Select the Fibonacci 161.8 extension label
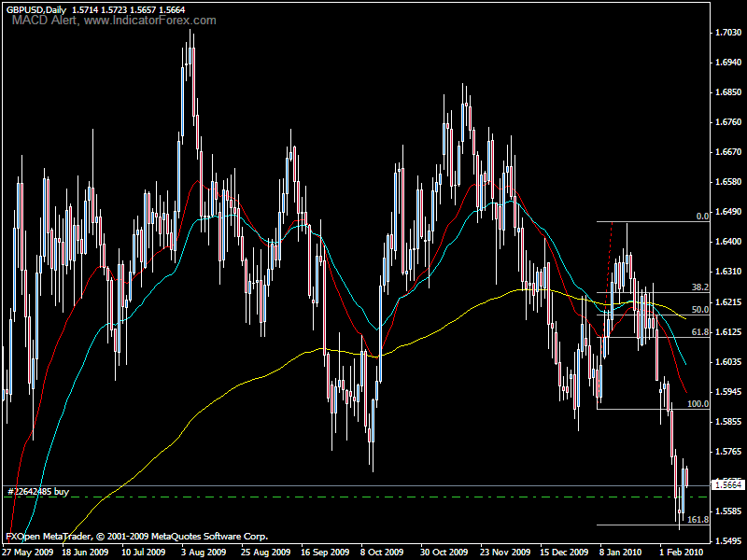 [x=698, y=519]
